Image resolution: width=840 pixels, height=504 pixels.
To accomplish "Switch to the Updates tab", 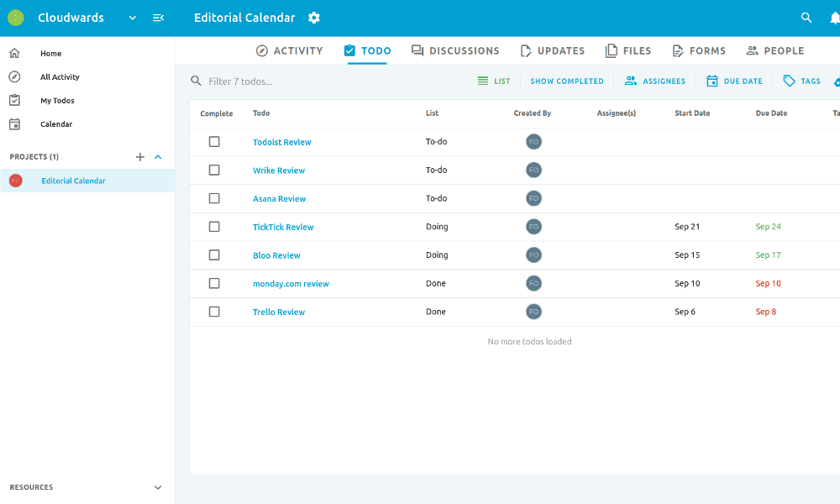I will click(553, 51).
